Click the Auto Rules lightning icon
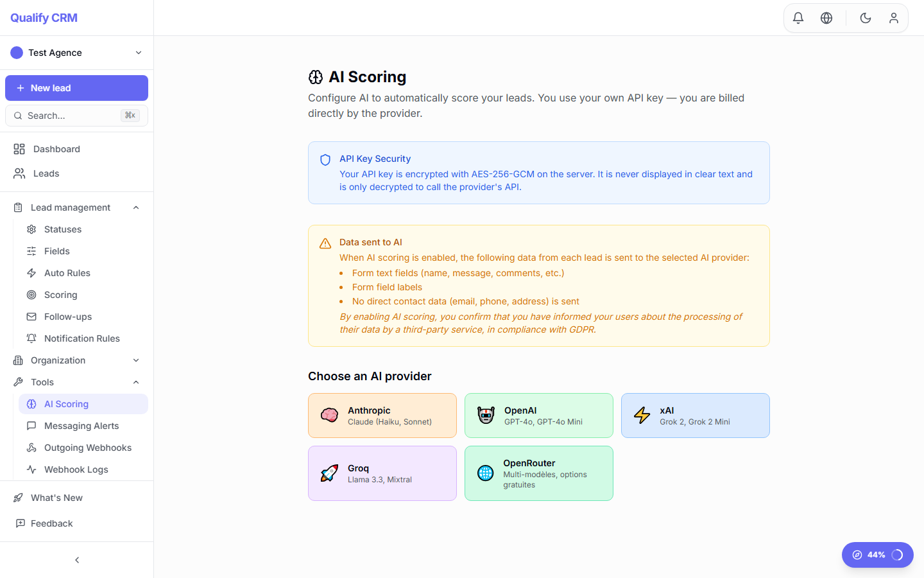Viewport: 924px width, 578px height. point(31,273)
